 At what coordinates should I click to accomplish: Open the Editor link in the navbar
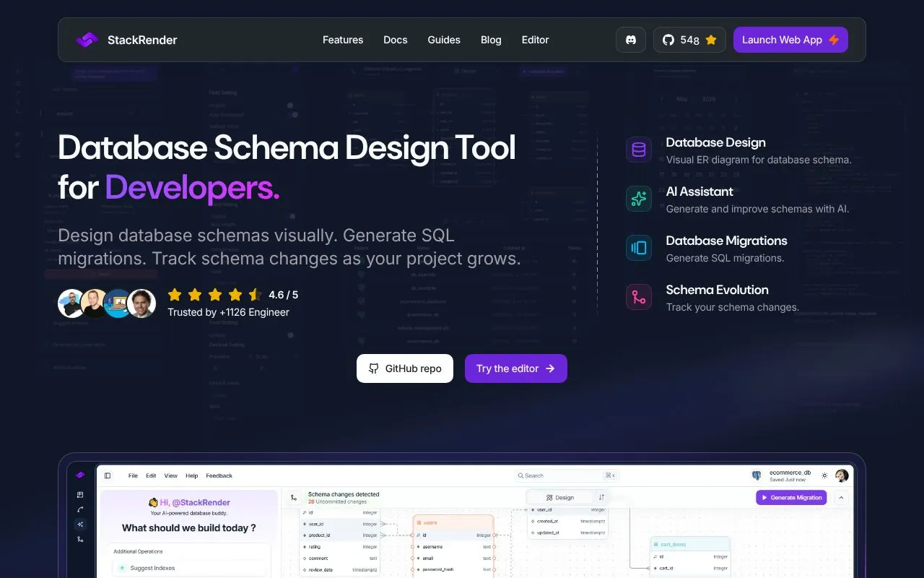pyautogui.click(x=536, y=40)
